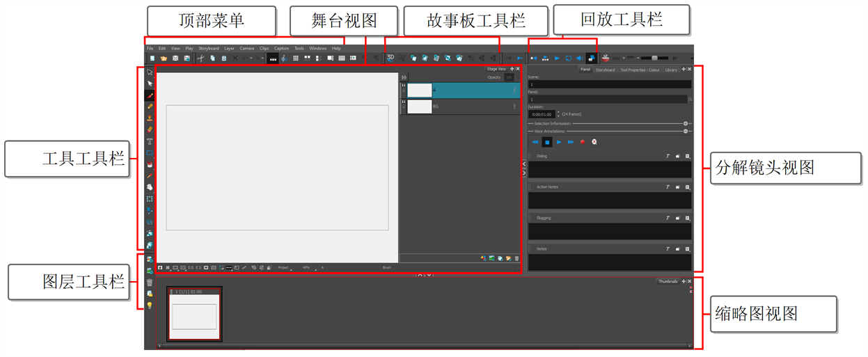Select the Rectangle shape tool

(150, 152)
